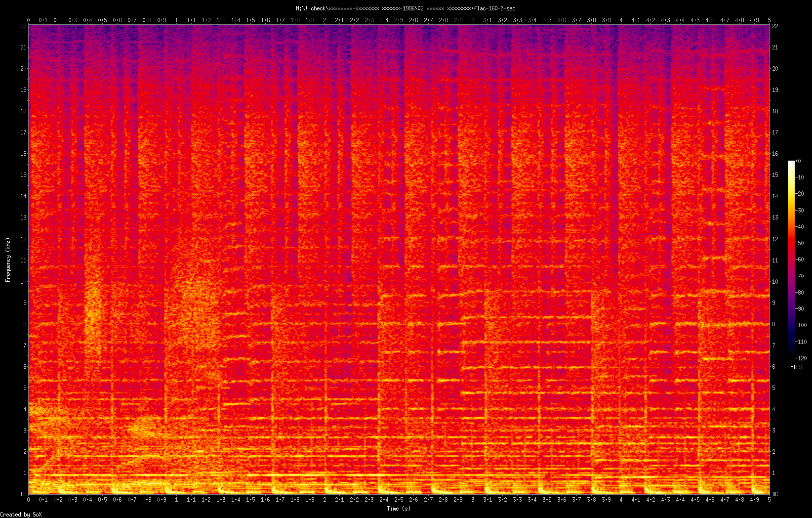Click "1" on the bottom time axis
Viewport: 812px width, 518px height.
click(x=177, y=500)
